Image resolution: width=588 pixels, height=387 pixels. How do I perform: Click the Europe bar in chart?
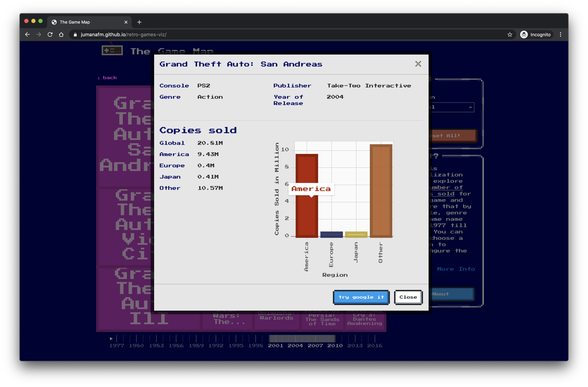pos(331,234)
